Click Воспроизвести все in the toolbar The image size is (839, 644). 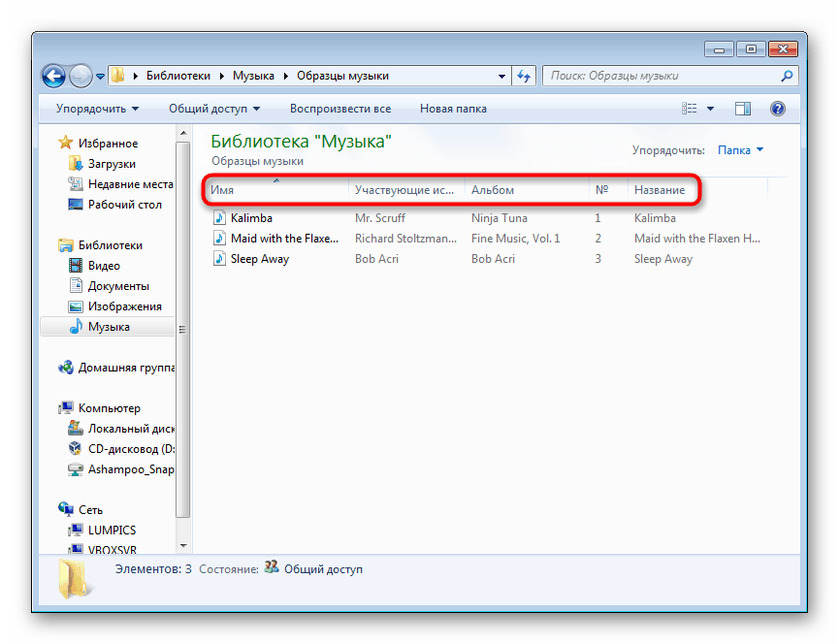pyautogui.click(x=340, y=109)
